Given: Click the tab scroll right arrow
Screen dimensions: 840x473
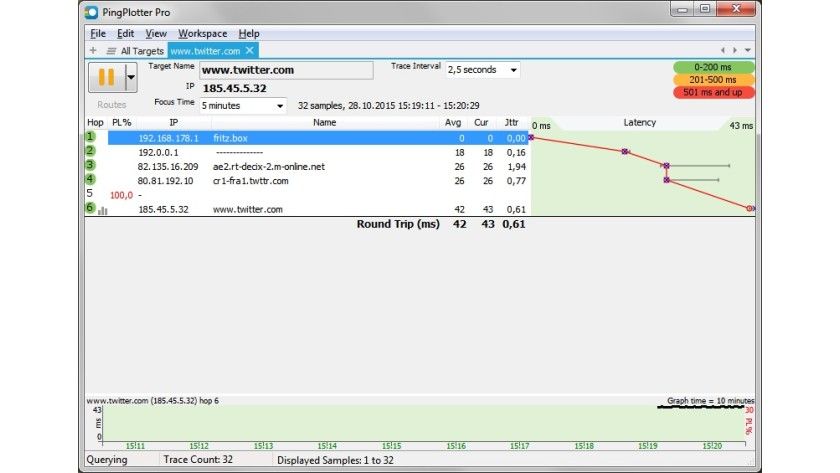Looking at the screenshot, I should (734, 50).
